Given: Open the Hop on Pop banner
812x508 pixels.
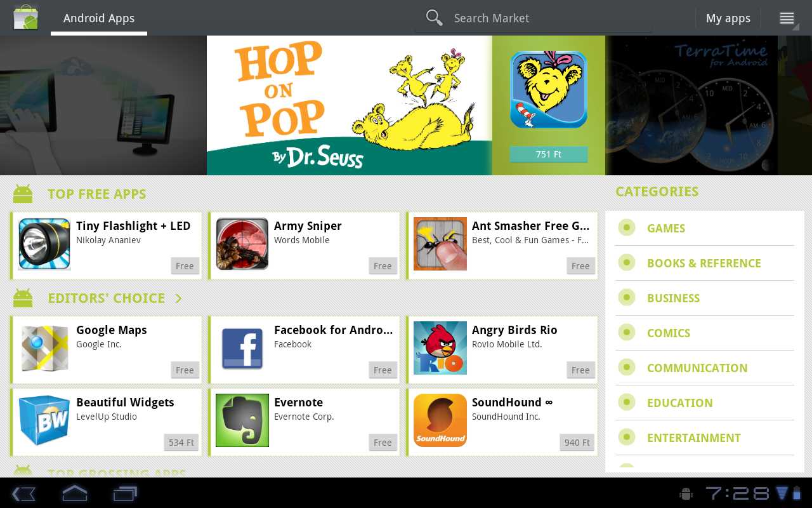Looking at the screenshot, I should 350,105.
